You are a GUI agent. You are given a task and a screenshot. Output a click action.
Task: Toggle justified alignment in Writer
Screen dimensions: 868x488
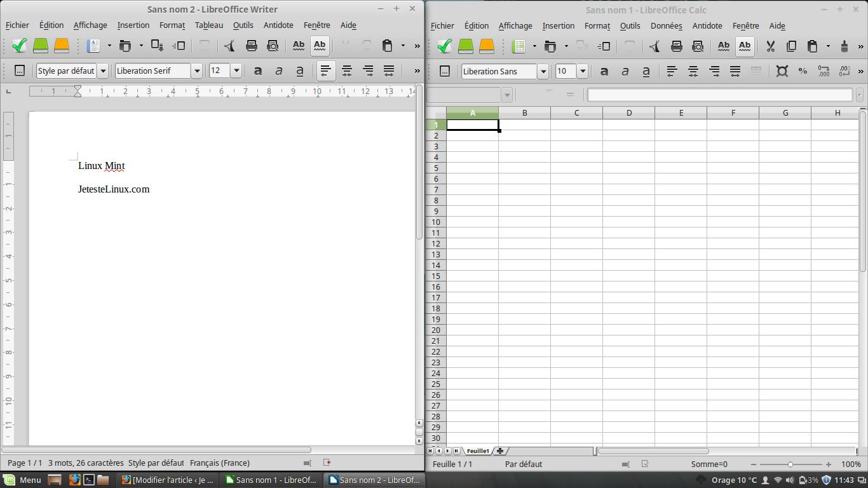click(389, 71)
